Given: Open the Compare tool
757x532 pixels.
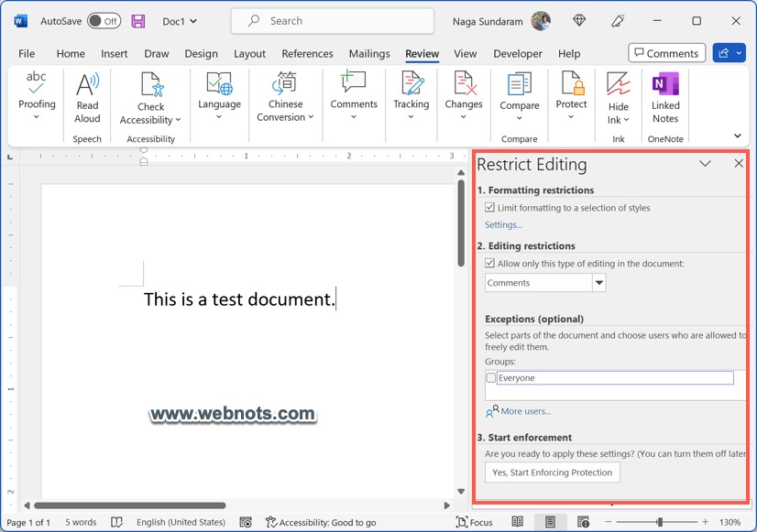Looking at the screenshot, I should point(519,96).
